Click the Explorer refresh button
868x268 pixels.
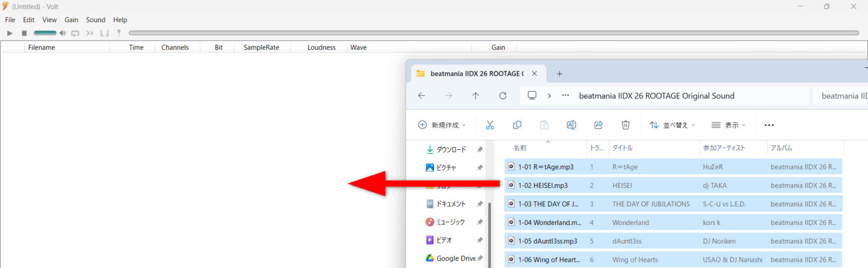[x=503, y=96]
